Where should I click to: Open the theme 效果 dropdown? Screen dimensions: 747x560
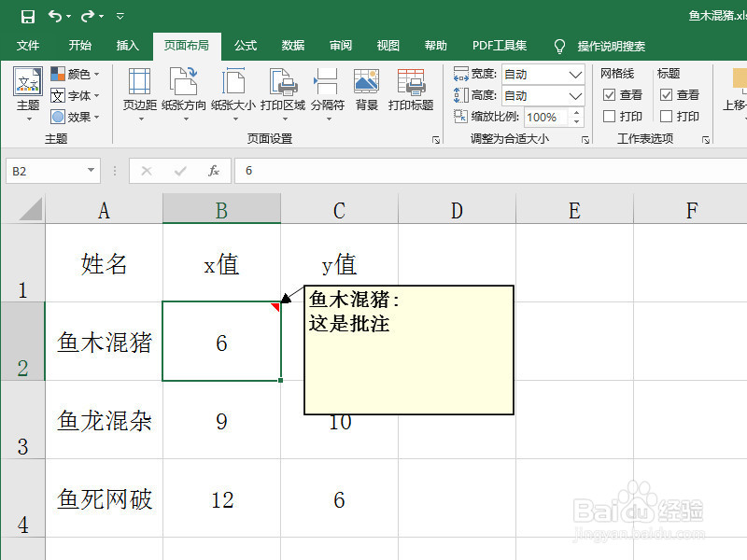click(76, 117)
